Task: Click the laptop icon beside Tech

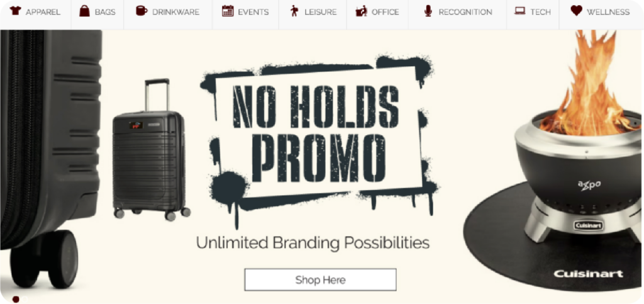Action: [x=520, y=11]
